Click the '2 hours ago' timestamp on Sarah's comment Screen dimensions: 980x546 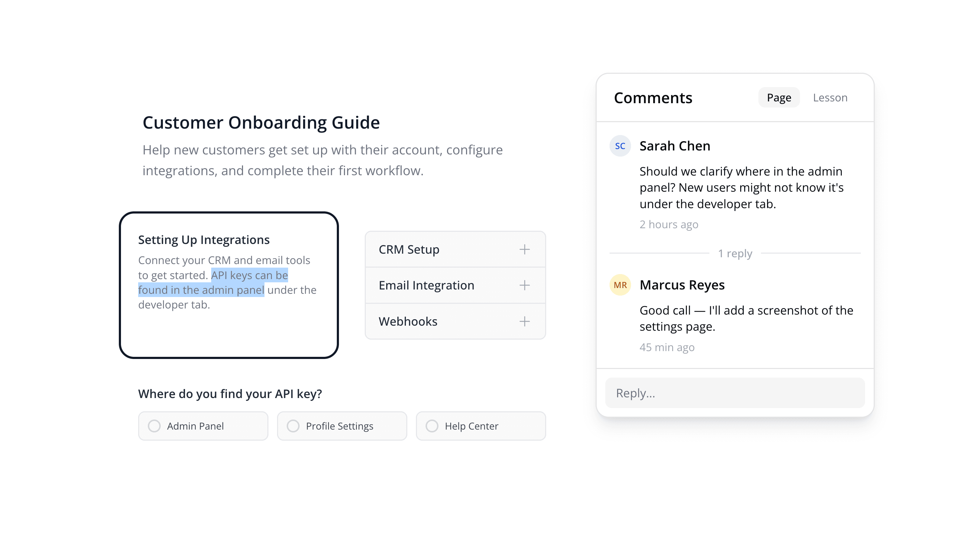click(668, 224)
